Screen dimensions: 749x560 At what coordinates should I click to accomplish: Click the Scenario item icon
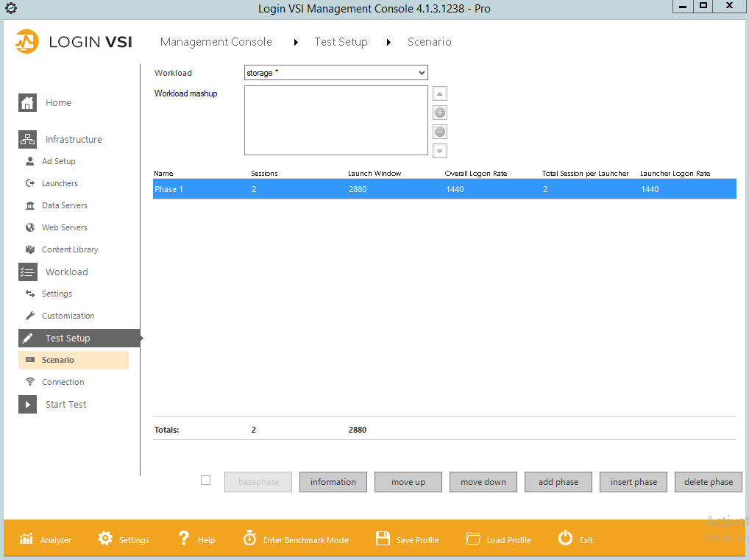point(29,360)
